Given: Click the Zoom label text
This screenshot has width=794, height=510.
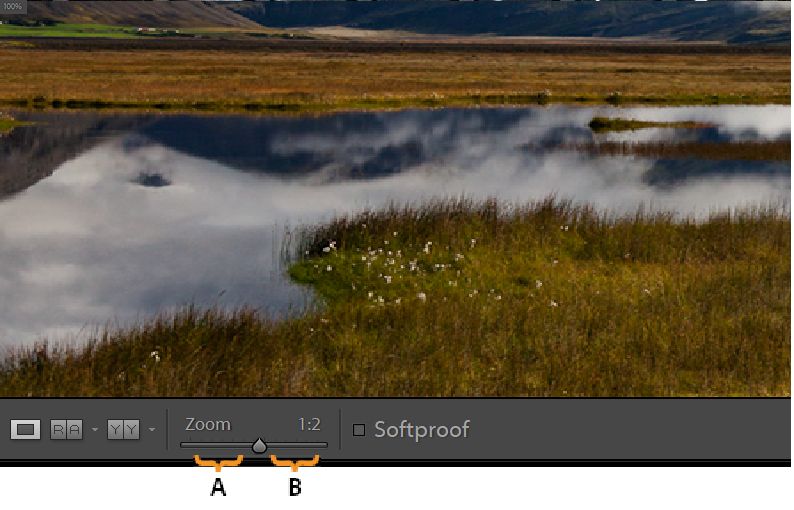Looking at the screenshot, I should click(208, 424).
